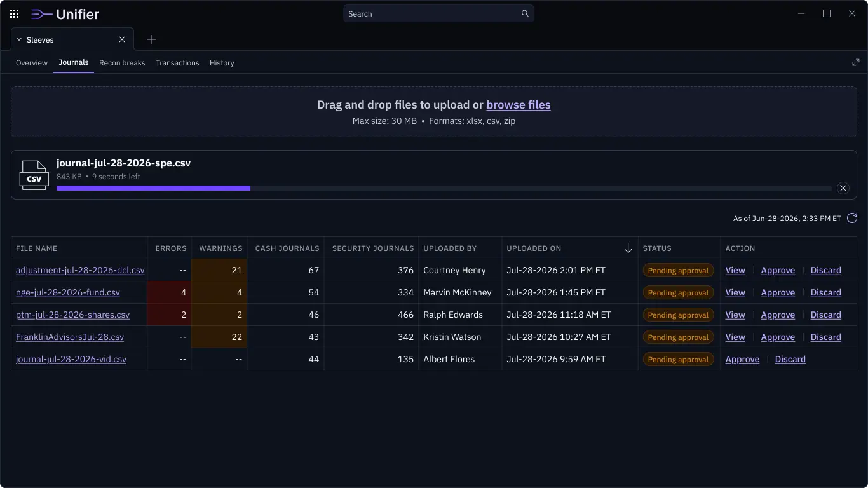Approve journal-jul-28-2026-vid.csv
The width and height of the screenshot is (868, 488).
point(742,359)
